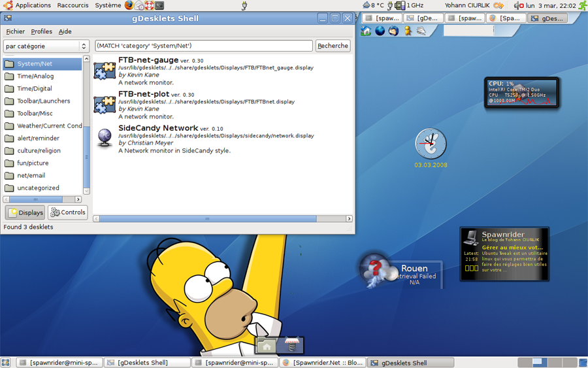
Task: Click the blue globe icon in desklet toolbar
Action: 380,31
